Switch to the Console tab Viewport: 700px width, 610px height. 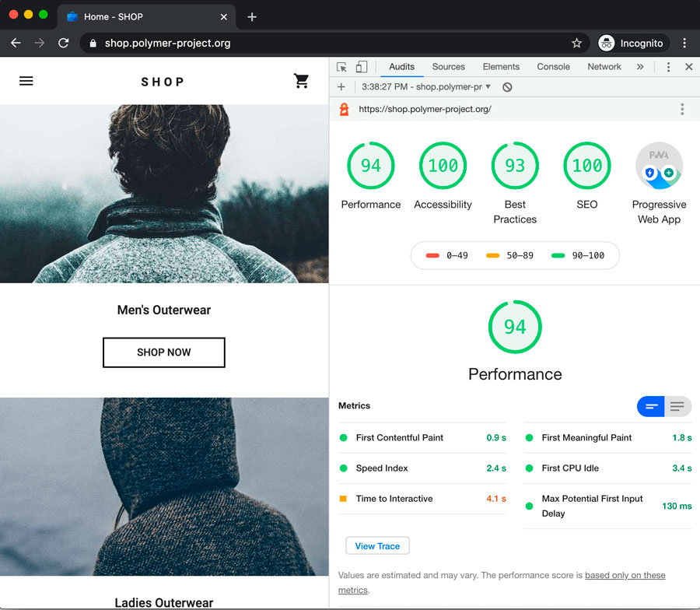point(553,67)
